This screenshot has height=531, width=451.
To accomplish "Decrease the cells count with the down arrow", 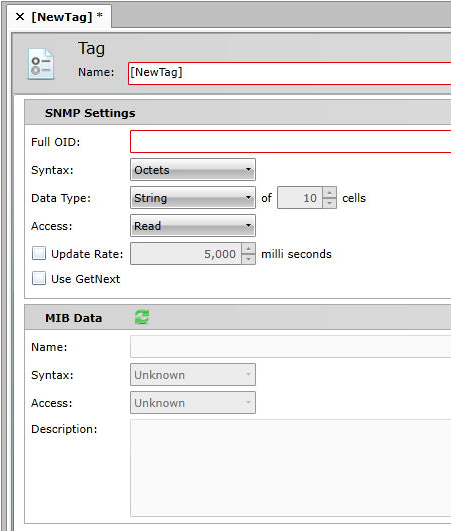I will 329,203.
